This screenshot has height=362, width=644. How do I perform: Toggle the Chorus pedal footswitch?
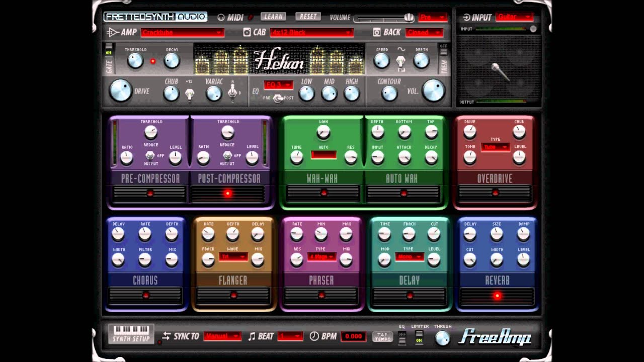145,296
